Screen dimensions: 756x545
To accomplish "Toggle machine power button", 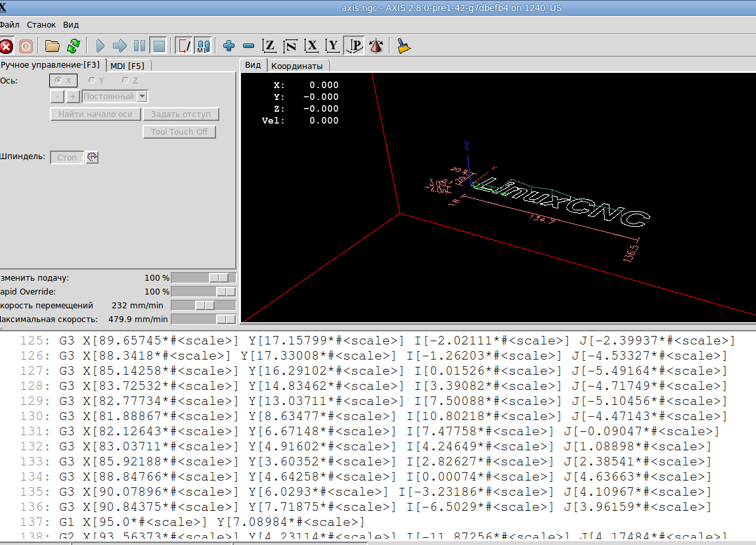I will [x=26, y=46].
